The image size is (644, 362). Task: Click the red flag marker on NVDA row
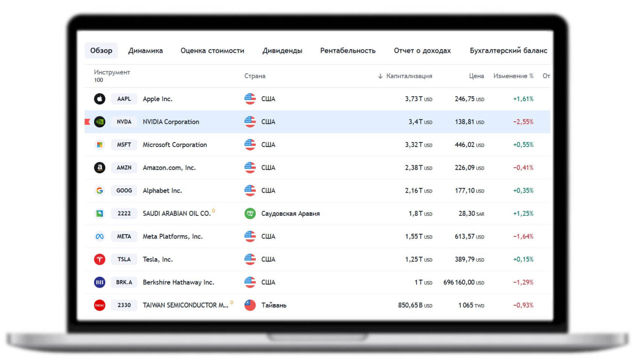point(87,122)
